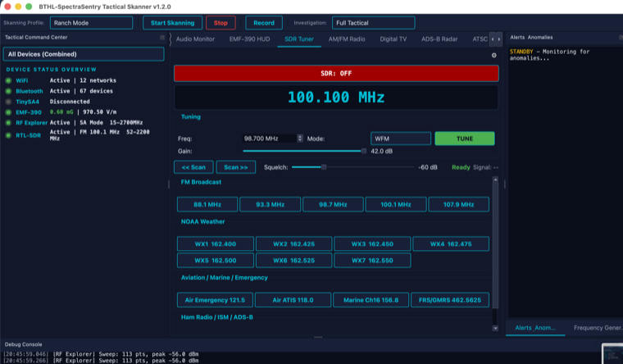
Task: Undock the Tactical Command Center panel
Action: point(162,38)
